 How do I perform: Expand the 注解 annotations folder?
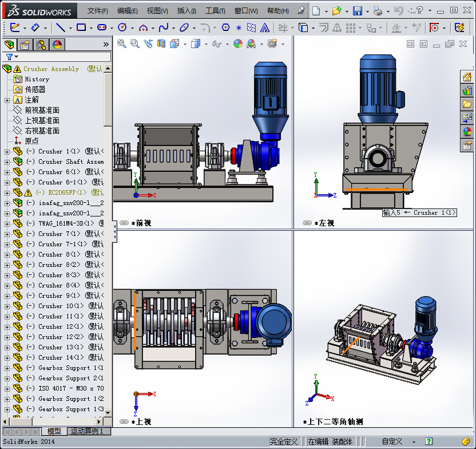7,100
